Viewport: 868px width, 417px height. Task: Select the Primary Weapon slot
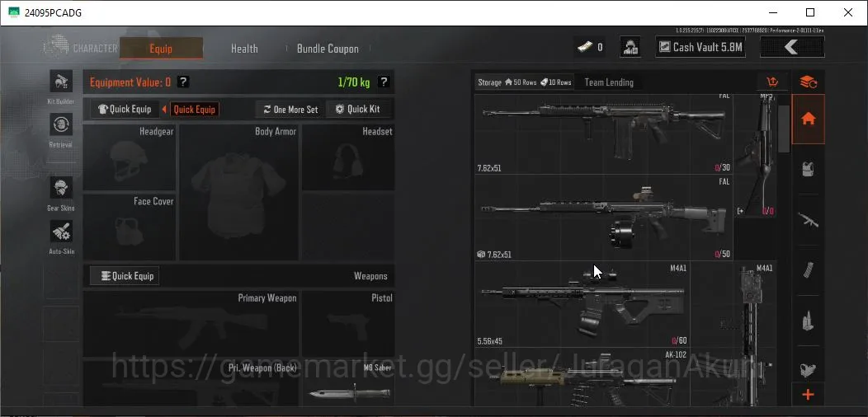click(x=191, y=324)
